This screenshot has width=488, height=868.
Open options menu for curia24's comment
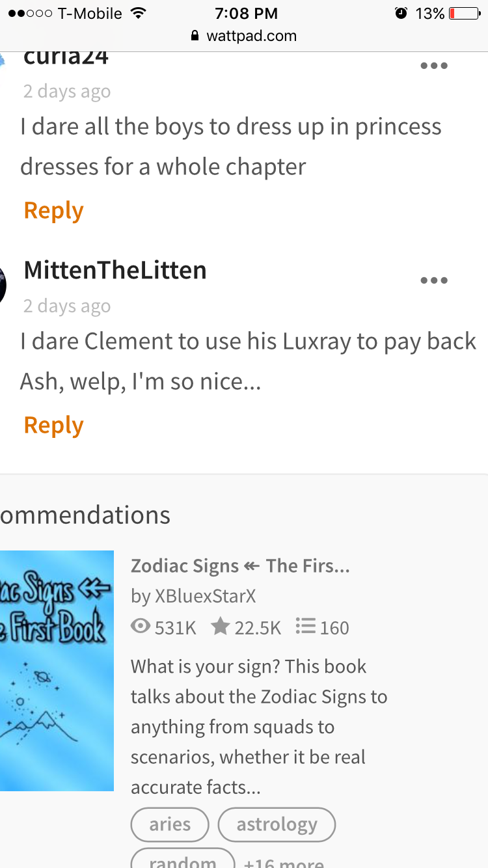(x=434, y=66)
